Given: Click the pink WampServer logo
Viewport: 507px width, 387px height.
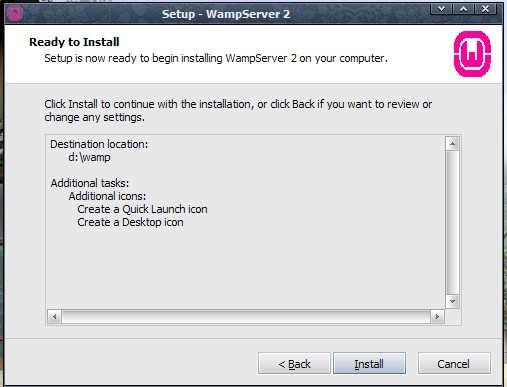Looking at the screenshot, I should (472, 54).
